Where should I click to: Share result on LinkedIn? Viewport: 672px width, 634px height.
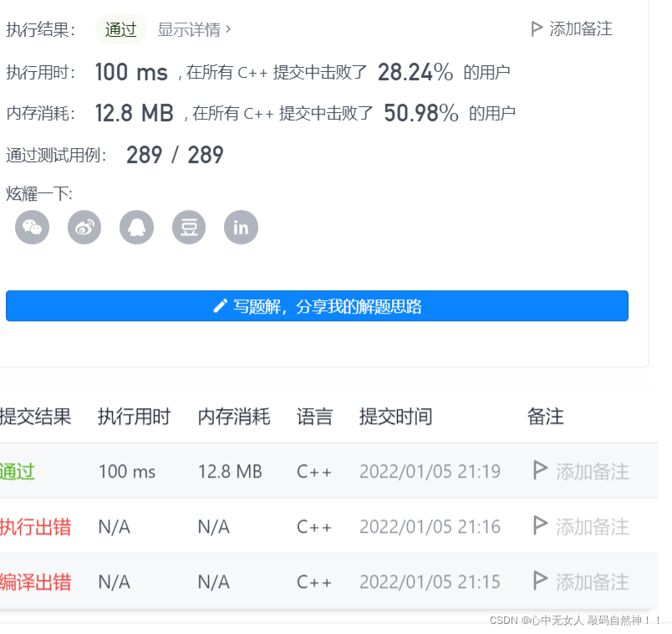241,227
